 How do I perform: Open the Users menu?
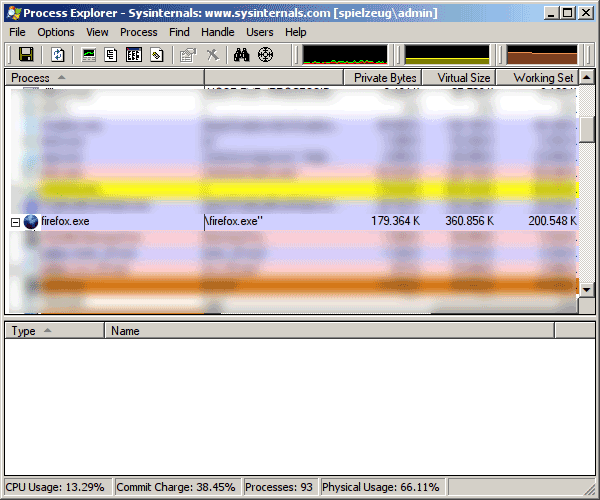point(260,32)
